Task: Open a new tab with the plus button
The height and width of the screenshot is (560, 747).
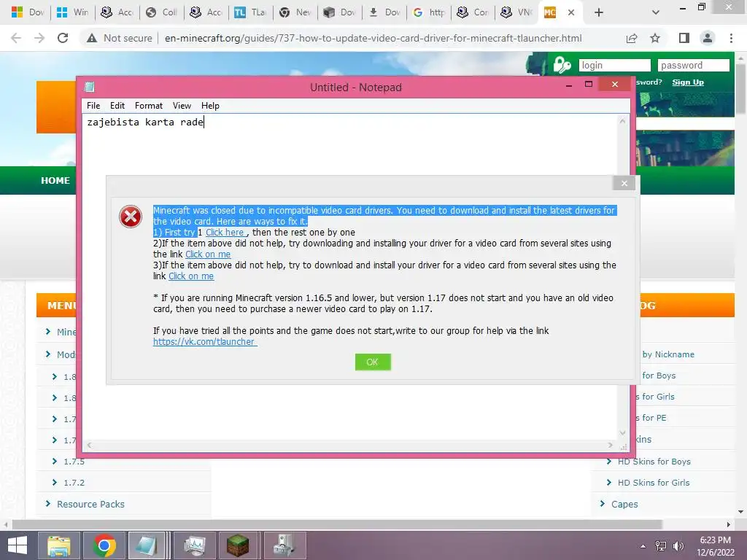Action: pos(599,12)
